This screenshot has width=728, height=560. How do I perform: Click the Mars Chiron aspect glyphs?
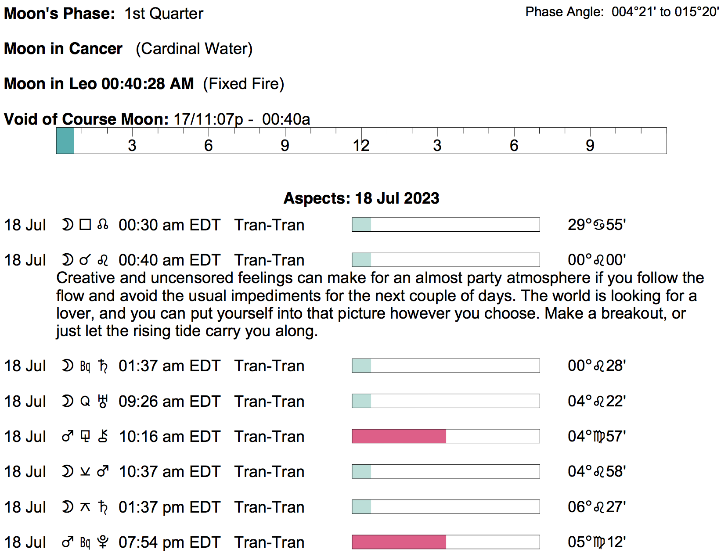click(85, 437)
